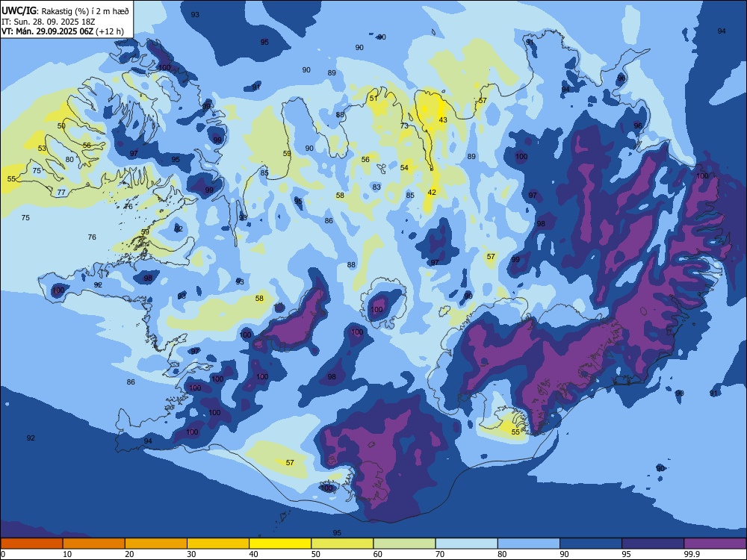Click the light orange 20–30 legend swatch

tap(156, 544)
